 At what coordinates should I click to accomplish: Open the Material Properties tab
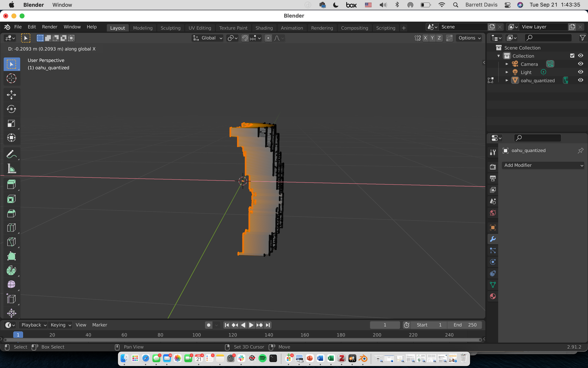pos(493,296)
